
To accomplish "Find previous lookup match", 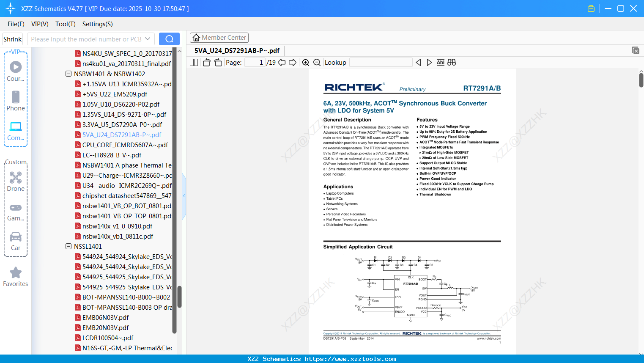I will (x=418, y=63).
